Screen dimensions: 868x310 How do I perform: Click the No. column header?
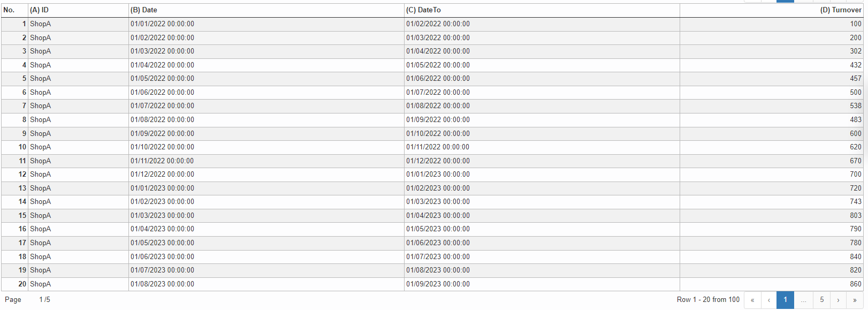point(14,10)
